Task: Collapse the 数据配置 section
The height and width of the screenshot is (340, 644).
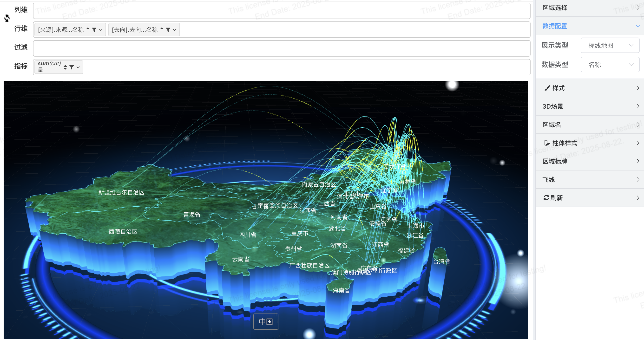Action: [x=590, y=26]
